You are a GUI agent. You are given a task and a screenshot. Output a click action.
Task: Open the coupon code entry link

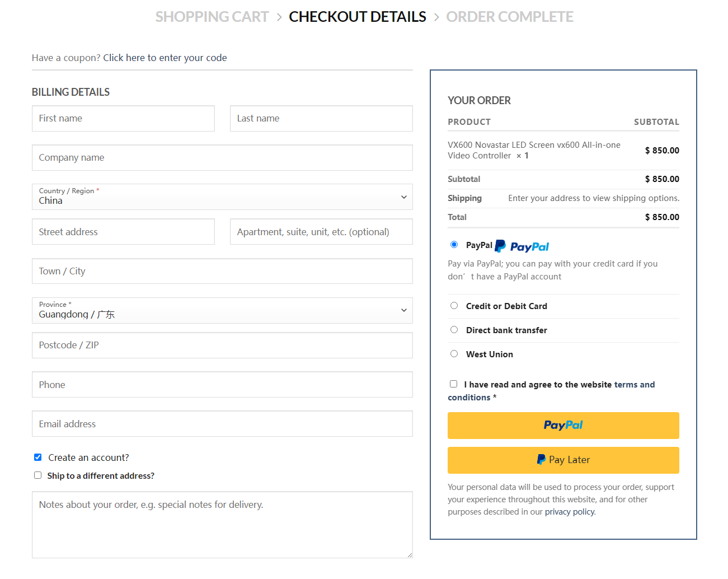click(165, 58)
